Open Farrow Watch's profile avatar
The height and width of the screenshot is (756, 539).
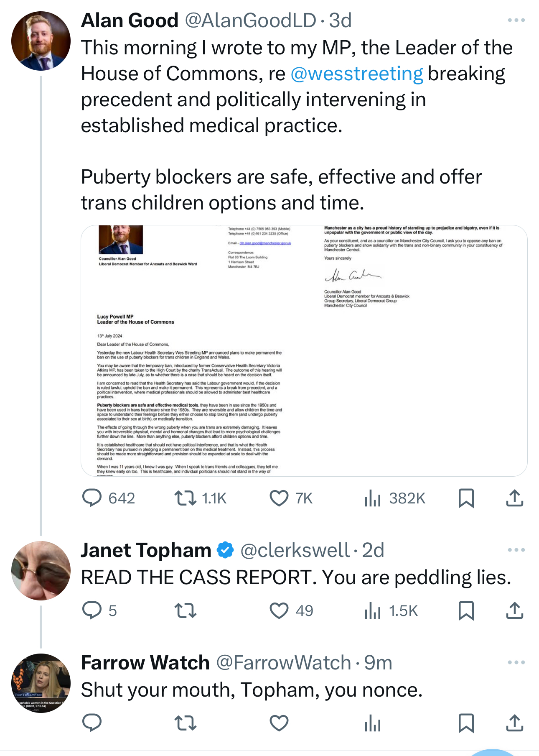click(41, 683)
